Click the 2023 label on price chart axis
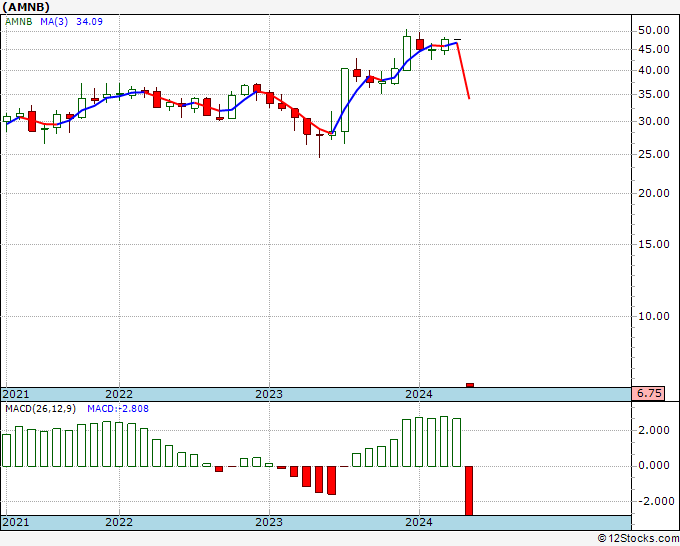This screenshot has width=680, height=546. (x=269, y=394)
